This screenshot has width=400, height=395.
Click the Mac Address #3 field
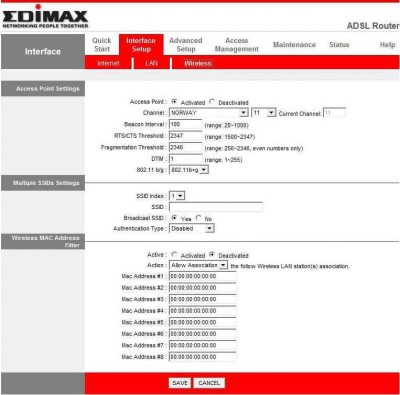[x=203, y=299]
